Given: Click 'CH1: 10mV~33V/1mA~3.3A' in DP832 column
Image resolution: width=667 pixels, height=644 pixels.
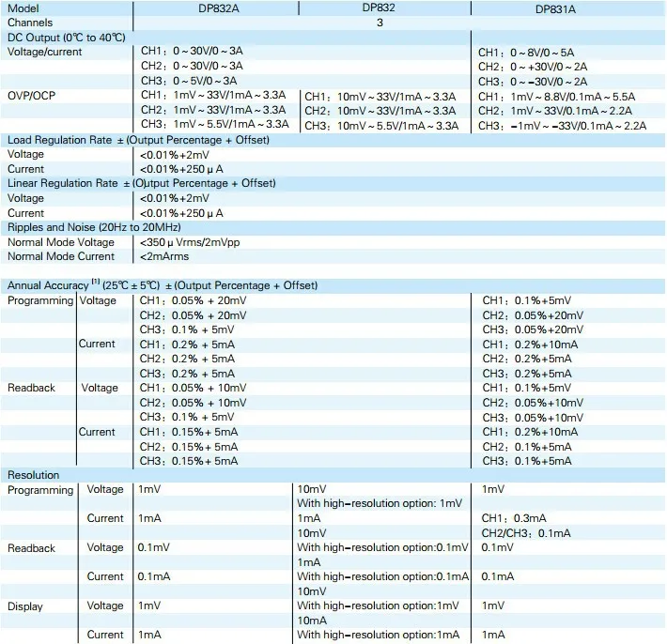Looking at the screenshot, I should (380, 97).
